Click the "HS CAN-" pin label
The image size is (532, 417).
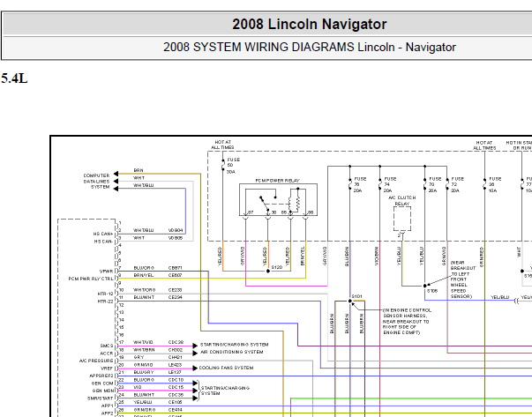pos(103,242)
